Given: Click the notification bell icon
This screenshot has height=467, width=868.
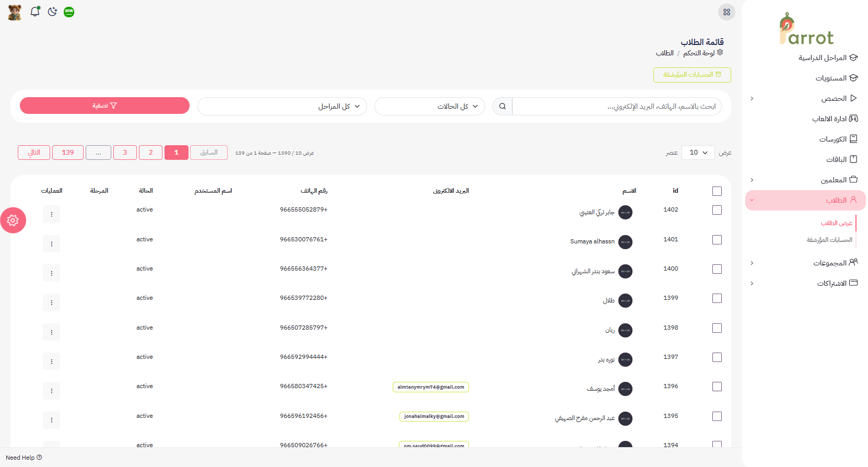Looking at the screenshot, I should [35, 11].
